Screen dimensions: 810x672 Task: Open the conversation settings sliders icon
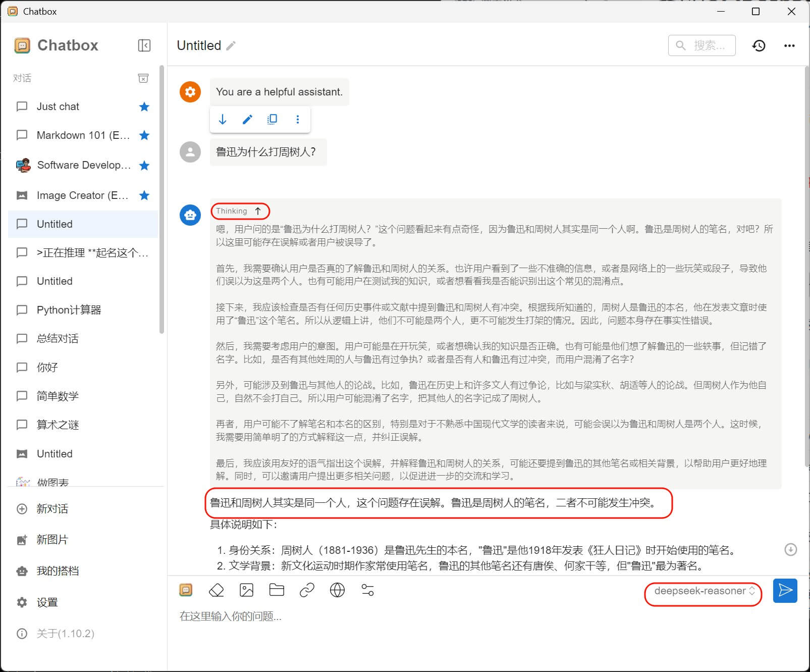point(367,590)
